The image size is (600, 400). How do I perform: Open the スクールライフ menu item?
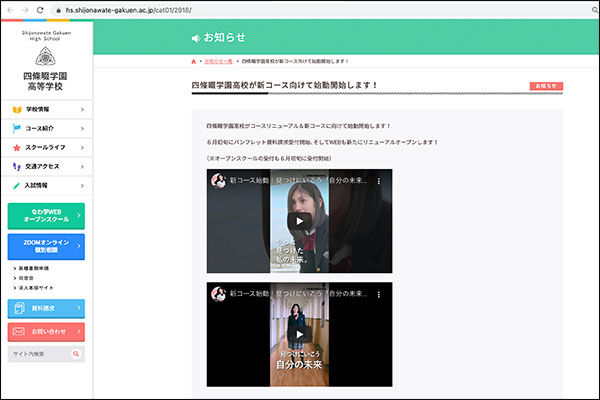47,148
